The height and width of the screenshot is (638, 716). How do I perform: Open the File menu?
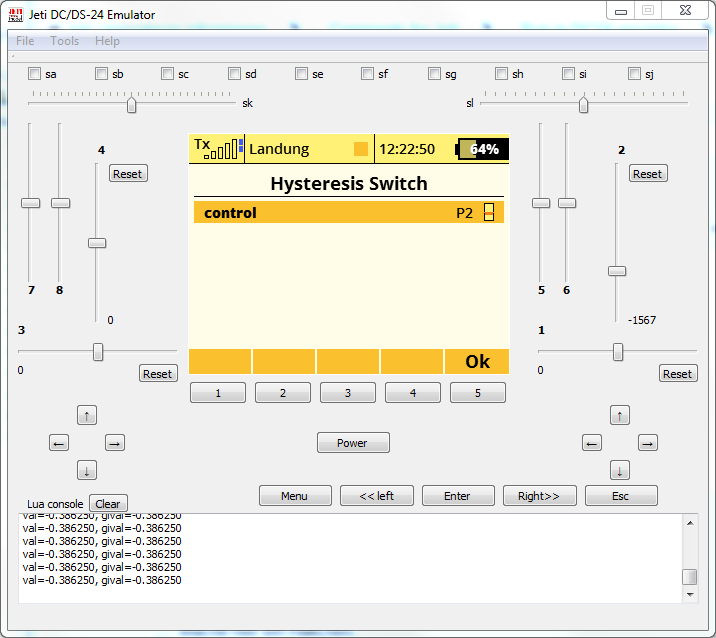[25, 41]
